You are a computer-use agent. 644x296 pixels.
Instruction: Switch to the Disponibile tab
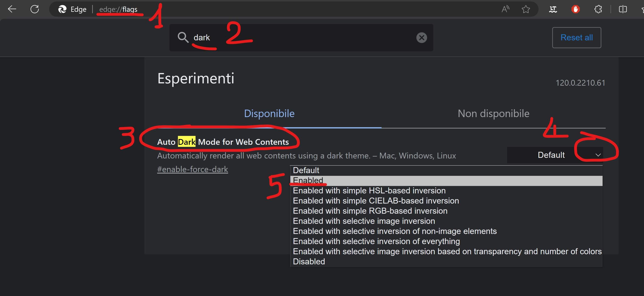(x=269, y=114)
